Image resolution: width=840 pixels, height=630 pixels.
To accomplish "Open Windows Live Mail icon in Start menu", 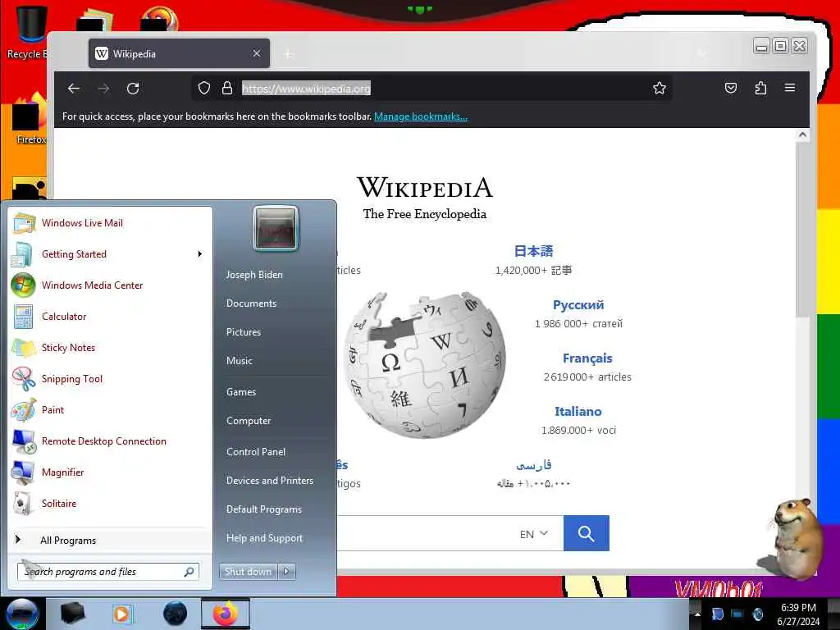I will click(24, 223).
